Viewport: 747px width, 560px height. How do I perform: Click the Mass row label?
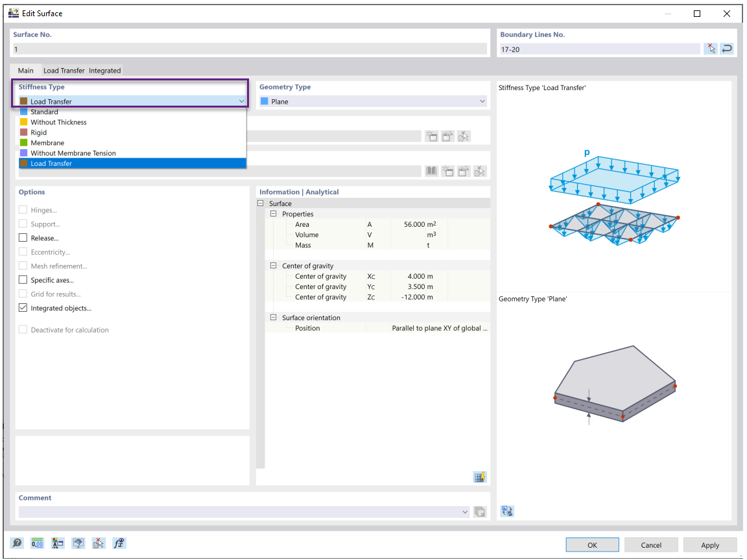tap(303, 245)
